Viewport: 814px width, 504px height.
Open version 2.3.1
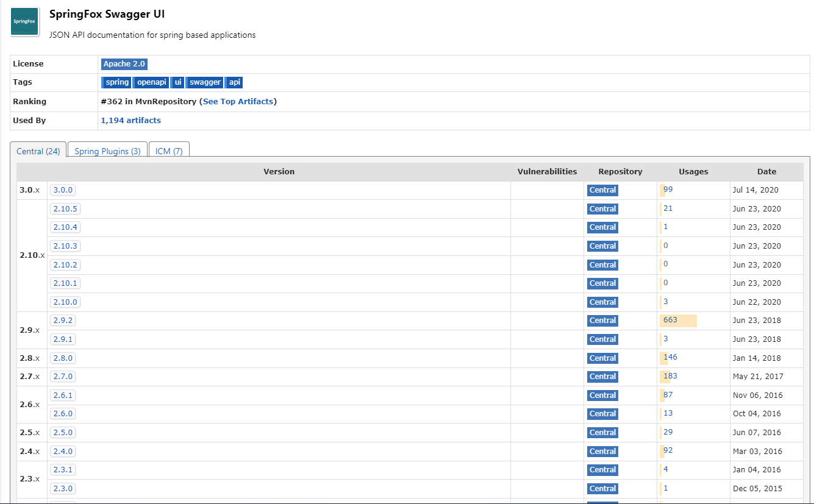tap(63, 470)
